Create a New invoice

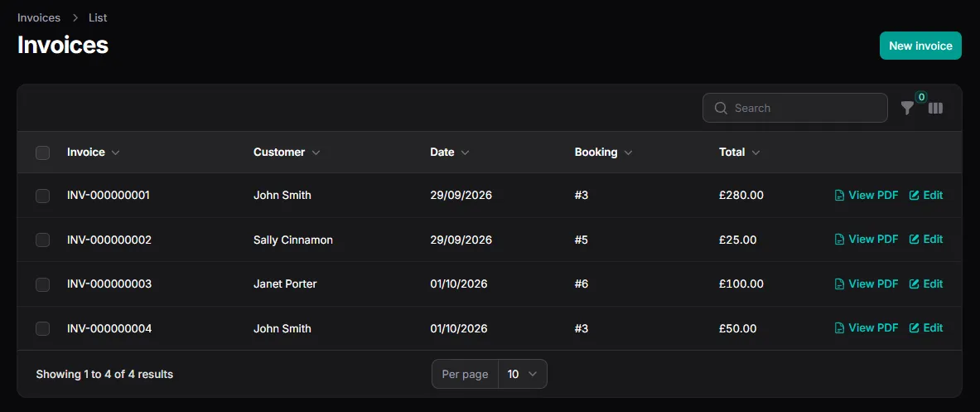click(x=920, y=46)
